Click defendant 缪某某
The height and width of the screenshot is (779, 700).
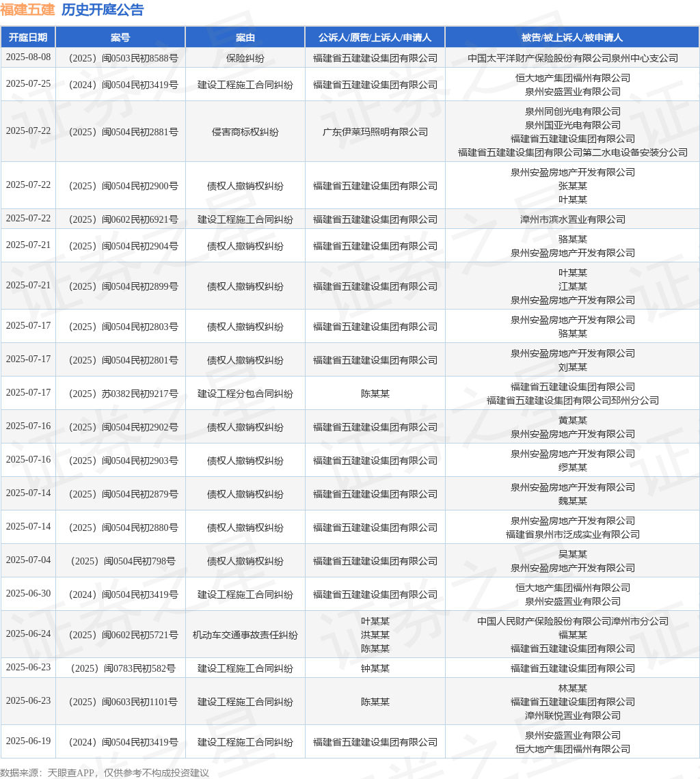573,467
